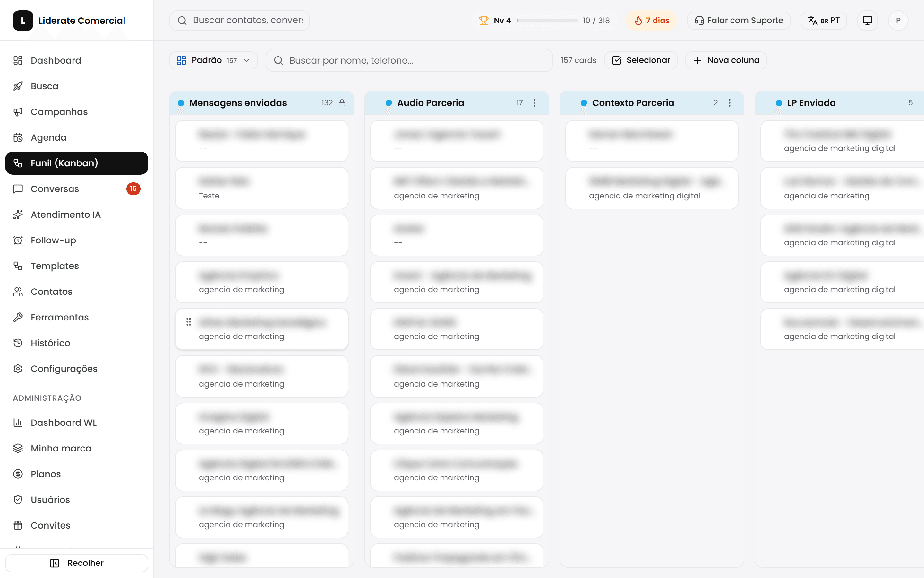Click the Configurações gear icon

click(x=18, y=369)
